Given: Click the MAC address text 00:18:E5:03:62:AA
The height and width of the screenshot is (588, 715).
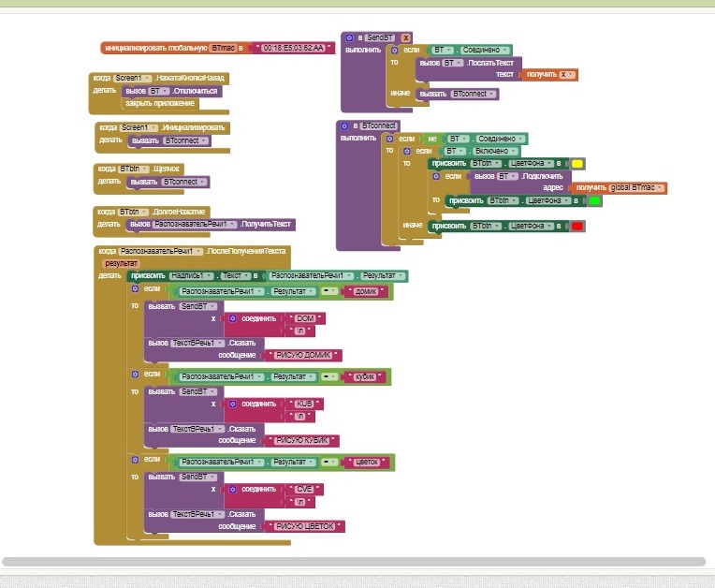Looking at the screenshot, I should [293, 48].
